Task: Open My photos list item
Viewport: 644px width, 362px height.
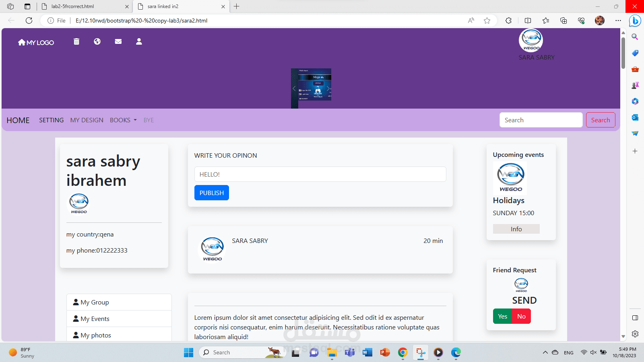Action: (x=119, y=335)
